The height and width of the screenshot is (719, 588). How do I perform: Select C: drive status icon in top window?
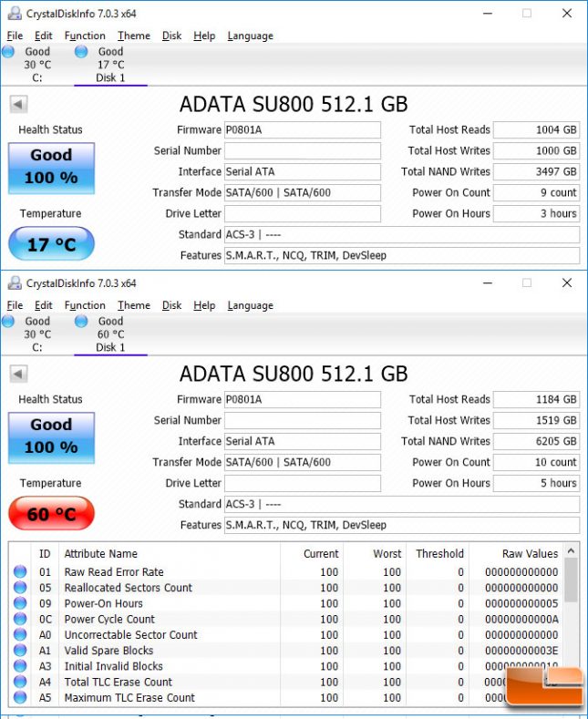pos(8,52)
